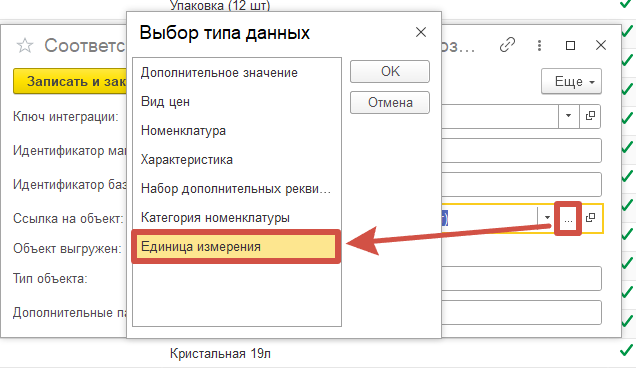The width and height of the screenshot is (636, 368).
Task: Select Единица измерения data type
Action: pyautogui.click(x=236, y=247)
